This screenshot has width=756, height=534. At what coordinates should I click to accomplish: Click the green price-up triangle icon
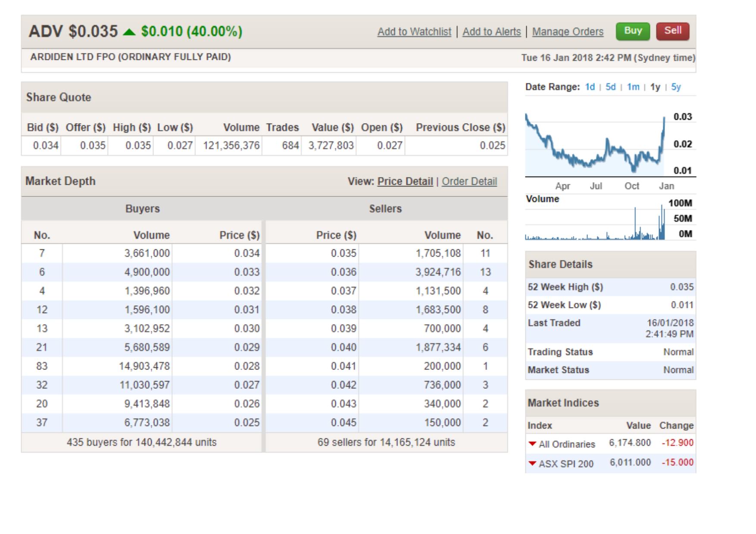pyautogui.click(x=129, y=32)
